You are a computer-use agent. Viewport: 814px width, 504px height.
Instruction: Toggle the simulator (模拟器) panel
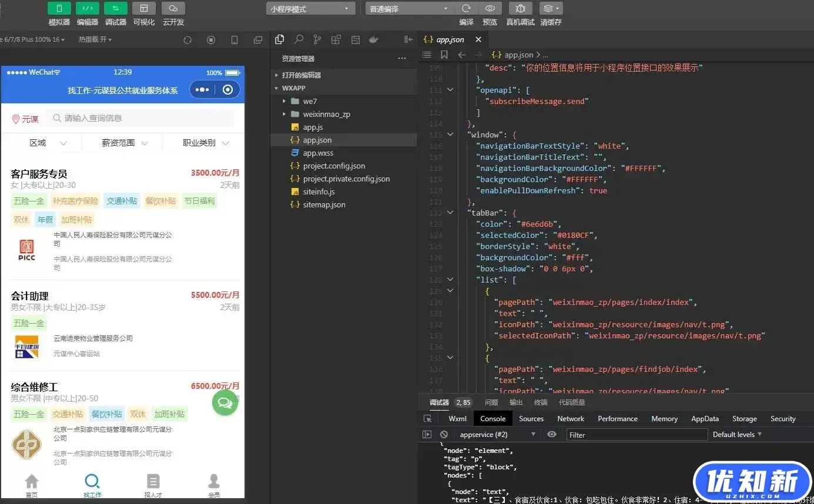click(59, 9)
